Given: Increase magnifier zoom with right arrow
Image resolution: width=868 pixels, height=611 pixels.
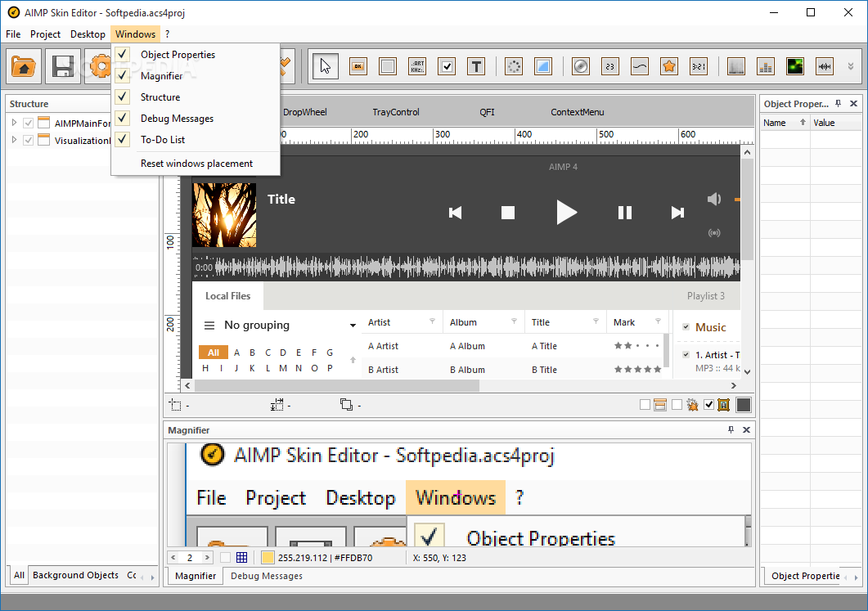Looking at the screenshot, I should tap(207, 558).
